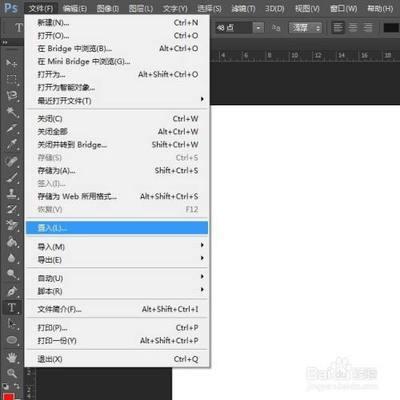Click the Ps application logo

11,8
